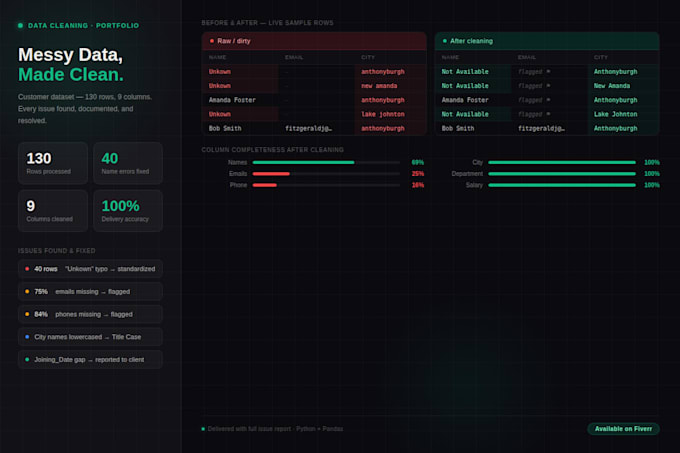
Task: Select "Unkown" in the lake johnton row
Action: (219, 114)
